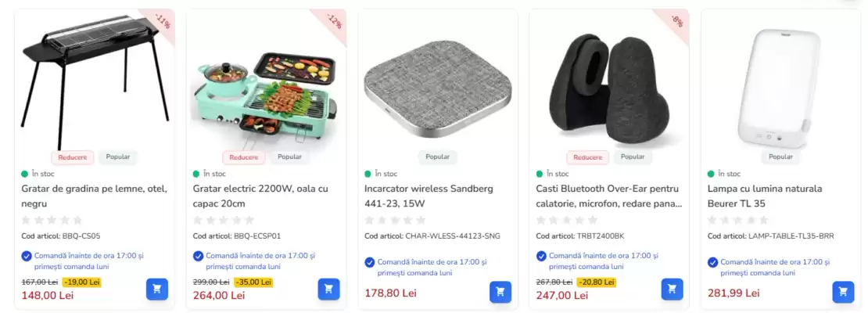
Task: Open Casti Bluetooth Over-Ear product title
Action: (609, 196)
